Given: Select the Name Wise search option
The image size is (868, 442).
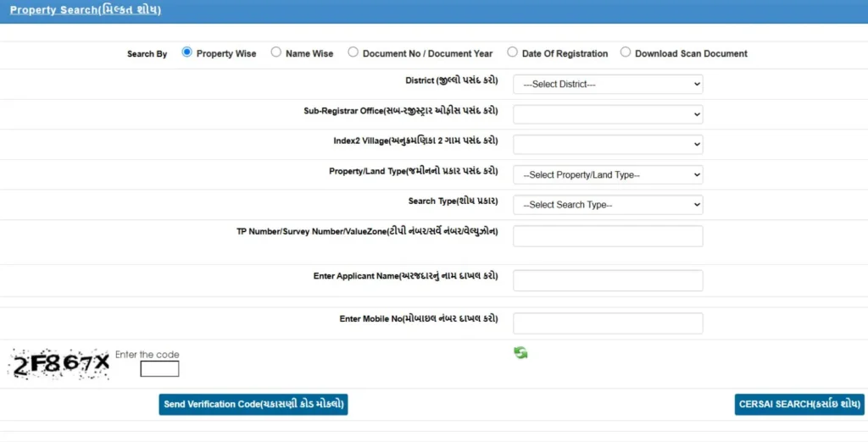Looking at the screenshot, I should click(276, 52).
